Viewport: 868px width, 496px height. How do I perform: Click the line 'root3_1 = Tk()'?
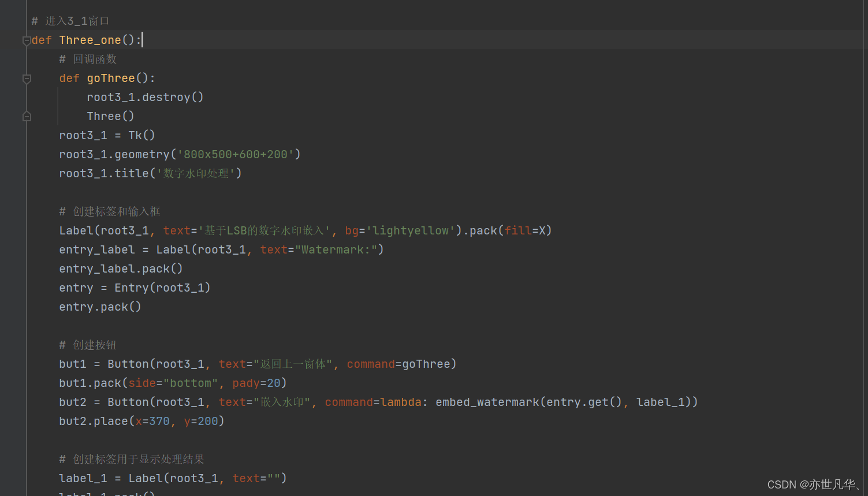pyautogui.click(x=107, y=135)
